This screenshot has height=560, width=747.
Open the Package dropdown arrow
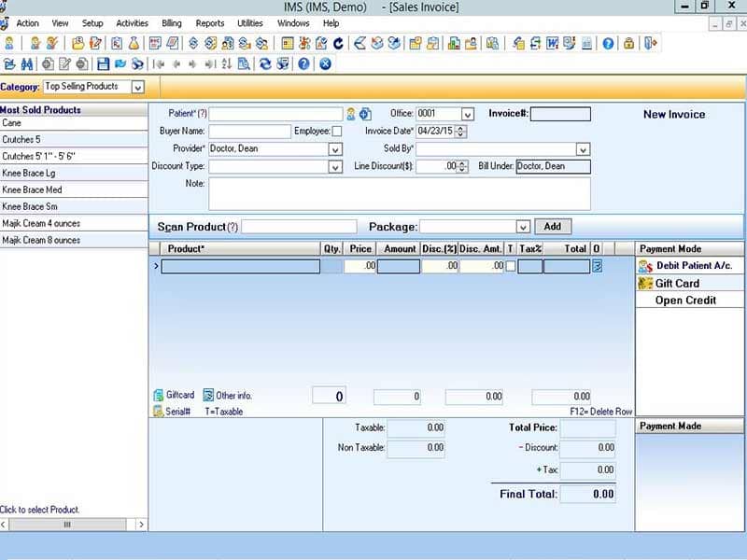point(523,227)
